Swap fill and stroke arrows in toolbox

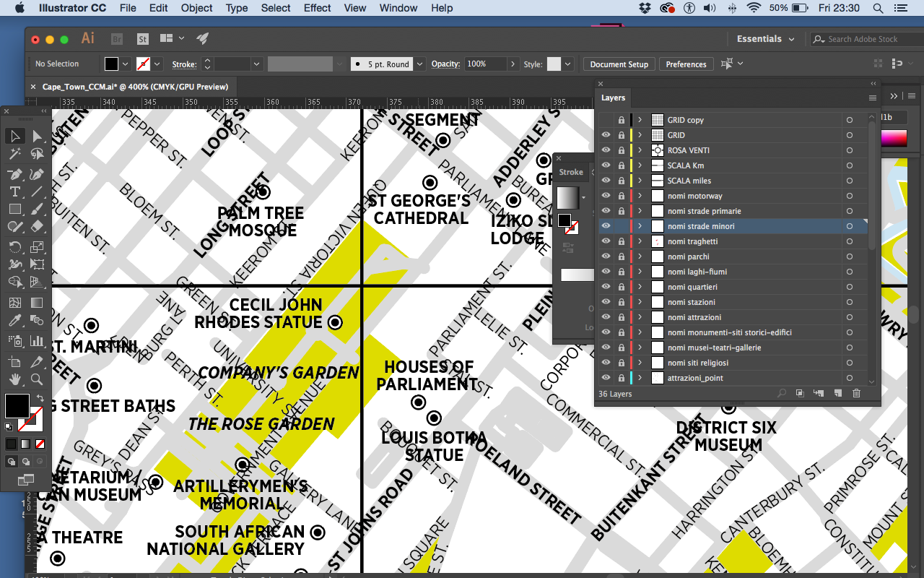(x=40, y=397)
